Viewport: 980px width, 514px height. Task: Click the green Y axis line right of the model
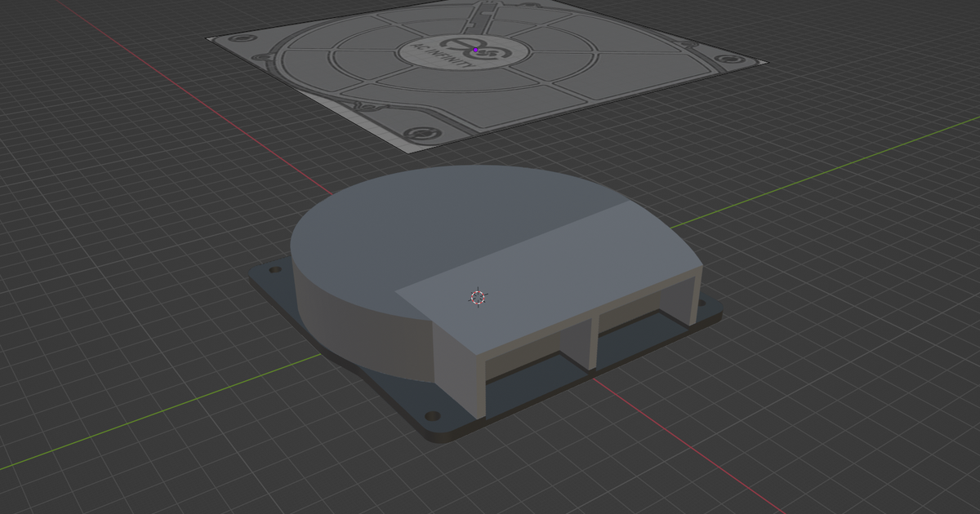tap(817, 177)
